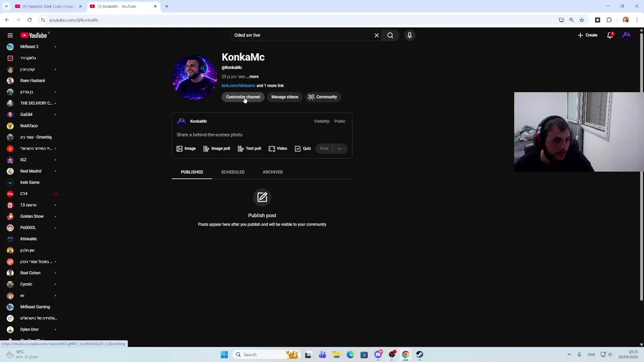Click Manage videos button
This screenshot has height=362, width=644.
coord(285,97)
